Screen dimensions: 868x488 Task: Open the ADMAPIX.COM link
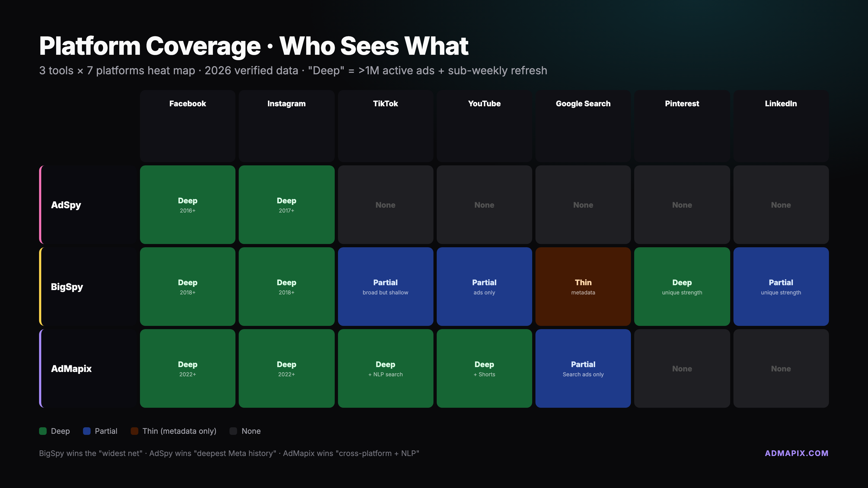coord(796,453)
